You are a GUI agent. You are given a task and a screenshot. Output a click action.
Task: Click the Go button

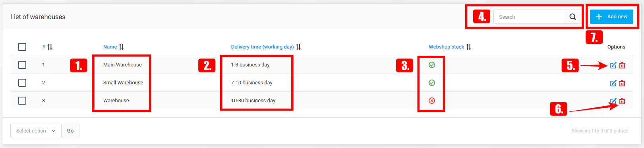click(70, 131)
